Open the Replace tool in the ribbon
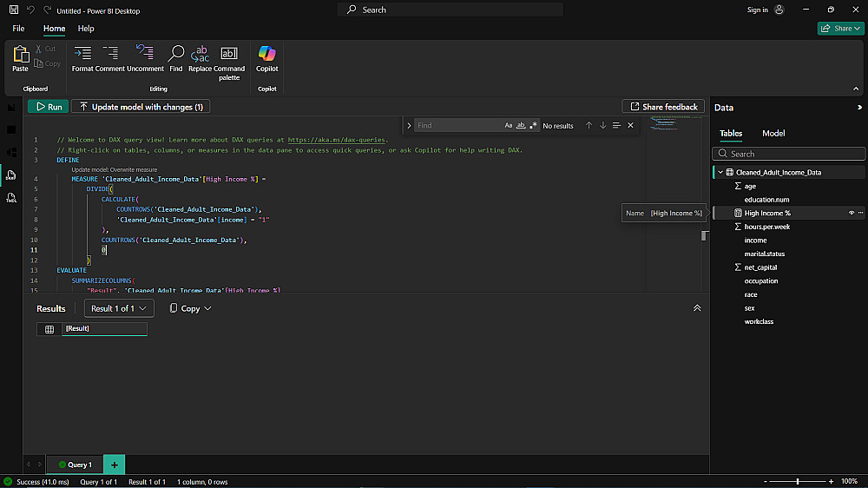The height and width of the screenshot is (488, 868). click(x=200, y=55)
